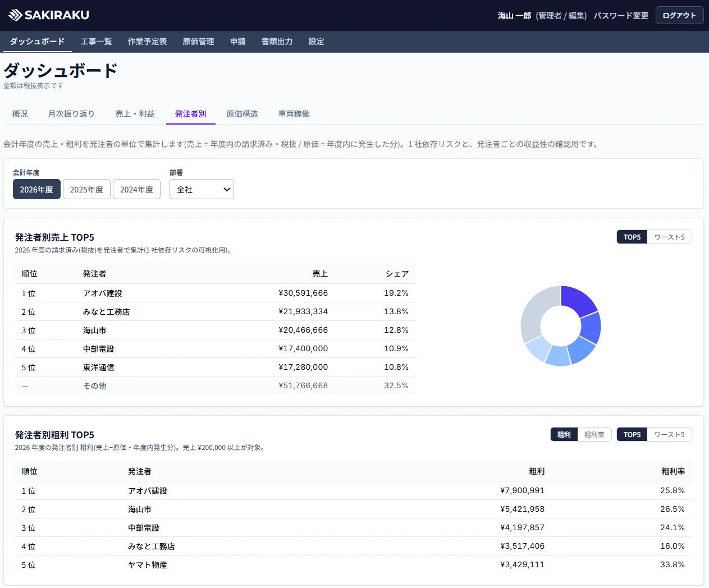709x588 pixels.
Task: Switch the profit card to 粗利率
Action: (594, 435)
